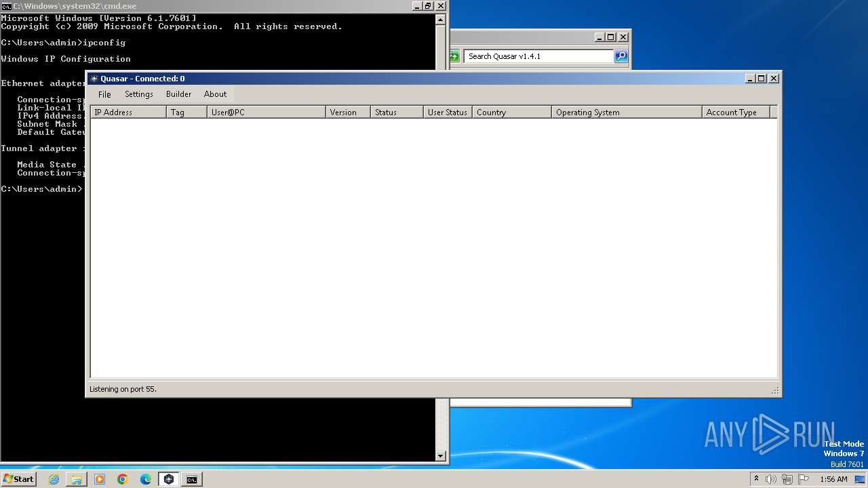868x488 pixels.
Task: Click the network tray icon
Action: coord(787,479)
